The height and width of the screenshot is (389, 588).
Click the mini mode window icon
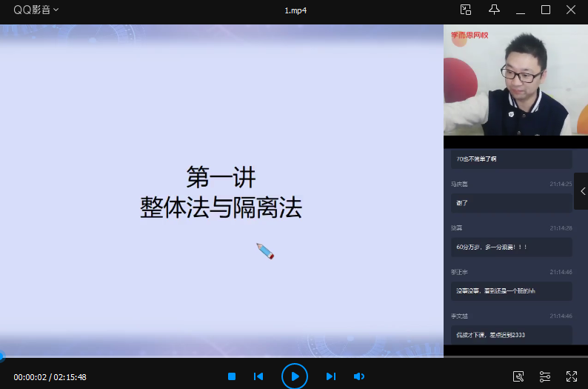[465, 10]
